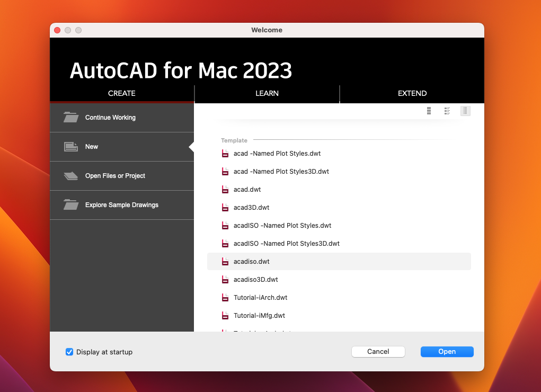This screenshot has height=392, width=541.
Task: Click the Explore Sample Drawings folder icon
Action: click(x=70, y=205)
